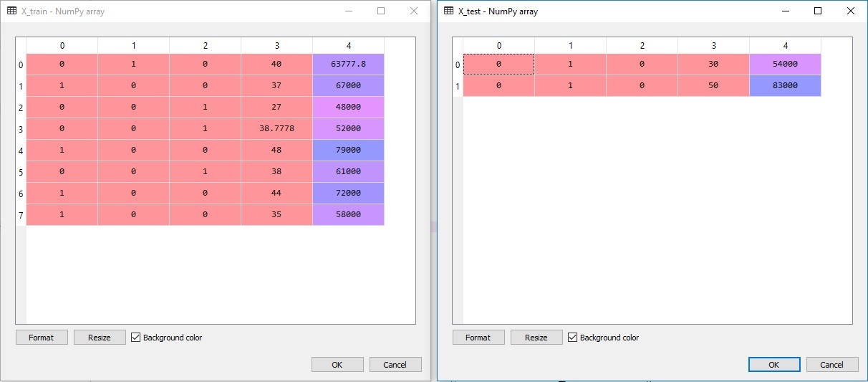The width and height of the screenshot is (868, 382).
Task: Close the X_test window
Action: pos(851,11)
